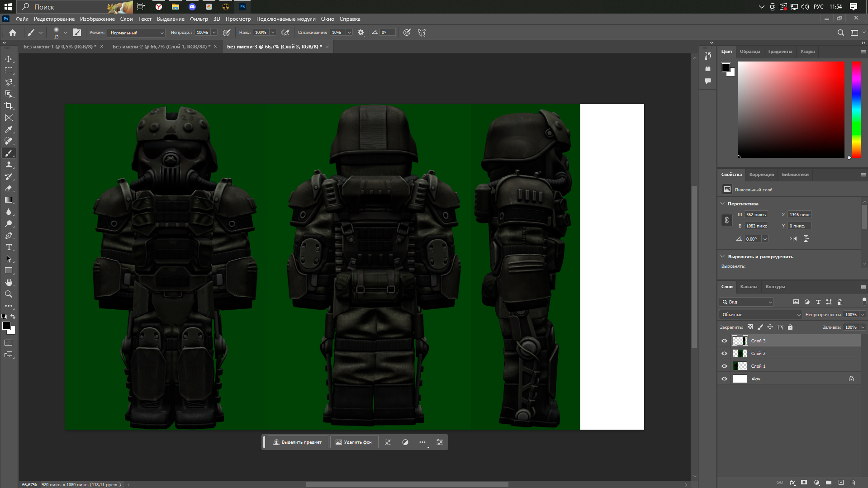Open brush settings panel icon
Image resolution: width=868 pixels, height=488 pixels.
click(77, 33)
